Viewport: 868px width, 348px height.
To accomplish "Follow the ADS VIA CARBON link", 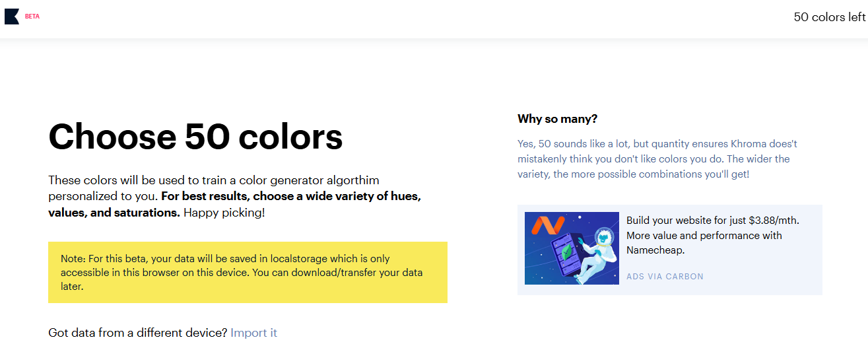I will 665,277.
